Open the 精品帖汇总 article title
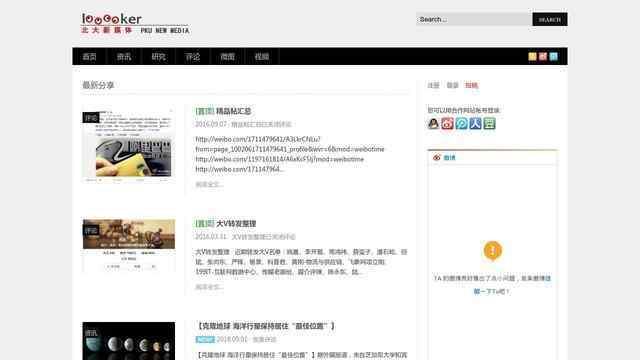 pos(233,111)
